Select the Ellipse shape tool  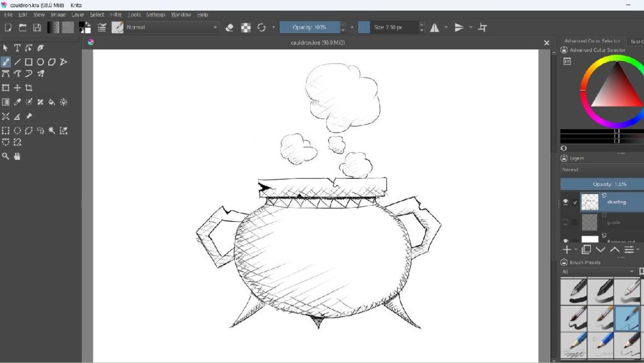coord(40,62)
